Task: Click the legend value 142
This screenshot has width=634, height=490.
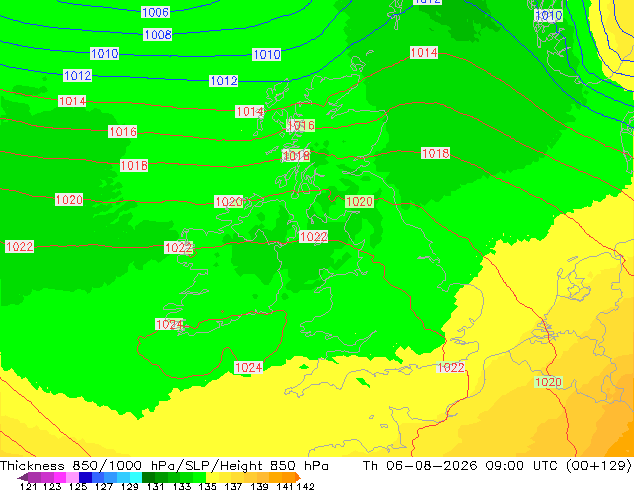Action: [306, 486]
